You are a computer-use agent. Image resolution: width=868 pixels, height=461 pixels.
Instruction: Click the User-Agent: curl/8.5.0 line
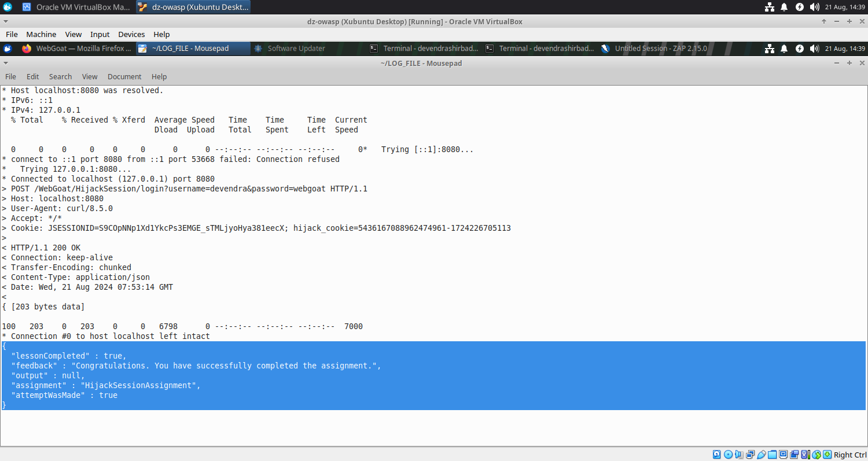[57, 208]
